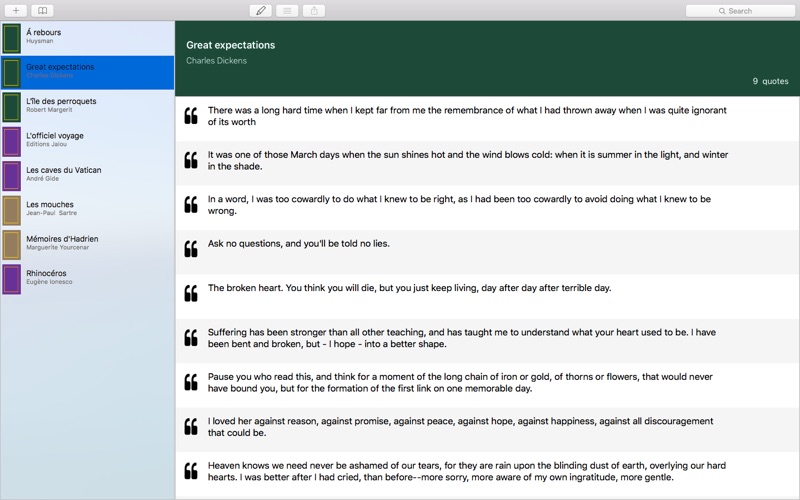800x500 pixels.
Task: Select 'Á rebours' in the book list
Action: [x=87, y=38]
